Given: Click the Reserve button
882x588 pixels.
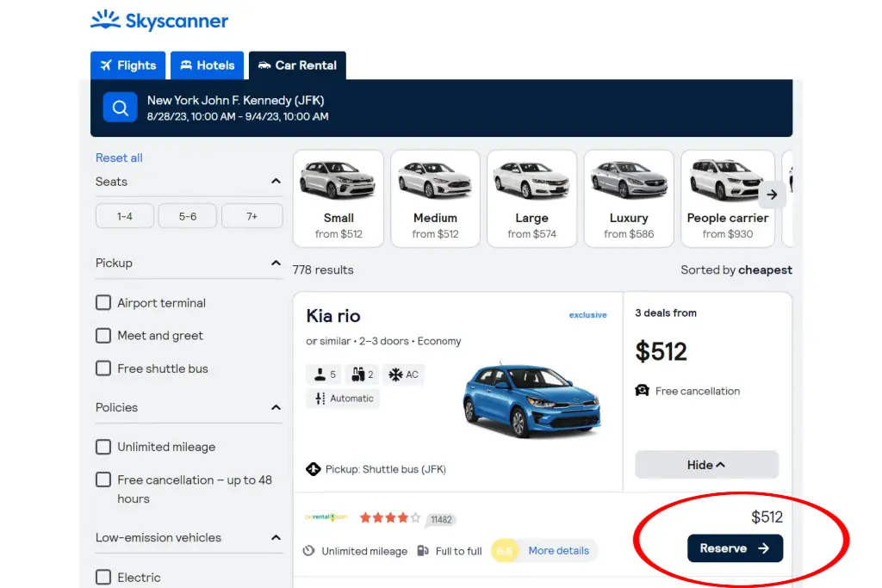Looking at the screenshot, I should 736,548.
